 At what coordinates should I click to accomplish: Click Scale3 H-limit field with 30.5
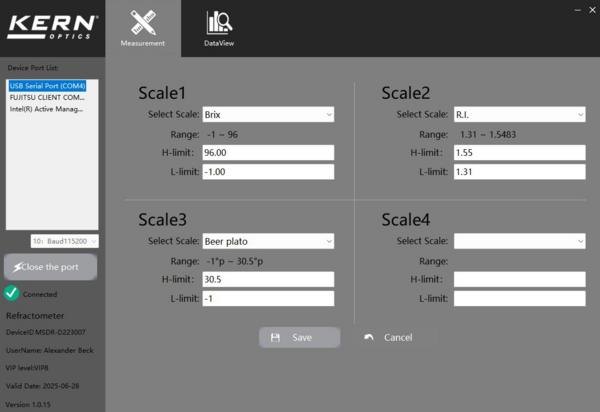[x=268, y=279]
